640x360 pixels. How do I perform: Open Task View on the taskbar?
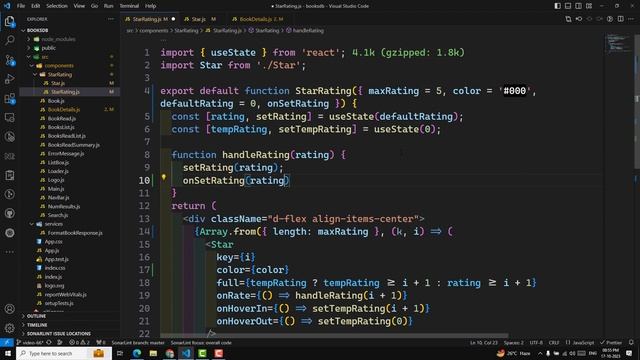[x=120, y=353]
